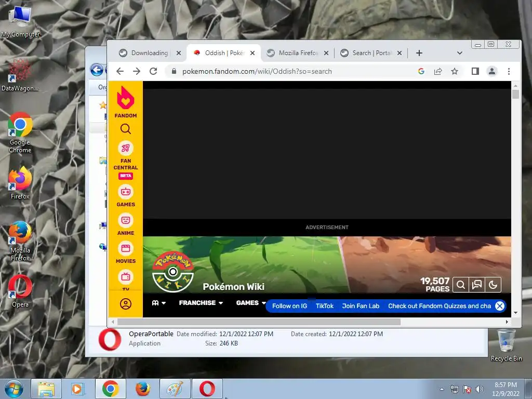Image resolution: width=532 pixels, height=399 pixels.
Task: Close the Downloading tab
Action: click(179, 53)
